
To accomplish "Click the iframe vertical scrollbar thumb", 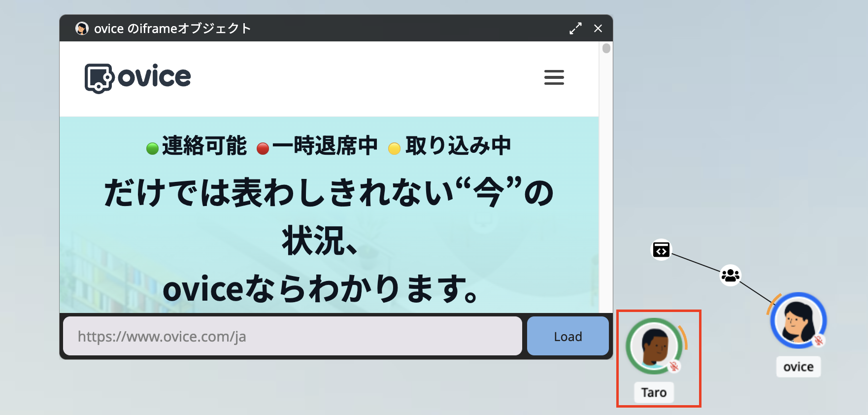I will [606, 48].
